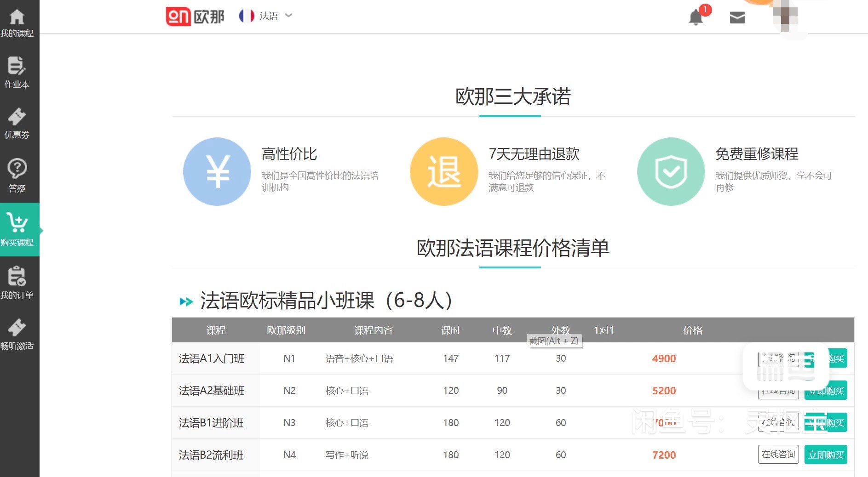Open 我的课程 home icon in sidebar
This screenshot has height=477, width=868.
pos(17,17)
